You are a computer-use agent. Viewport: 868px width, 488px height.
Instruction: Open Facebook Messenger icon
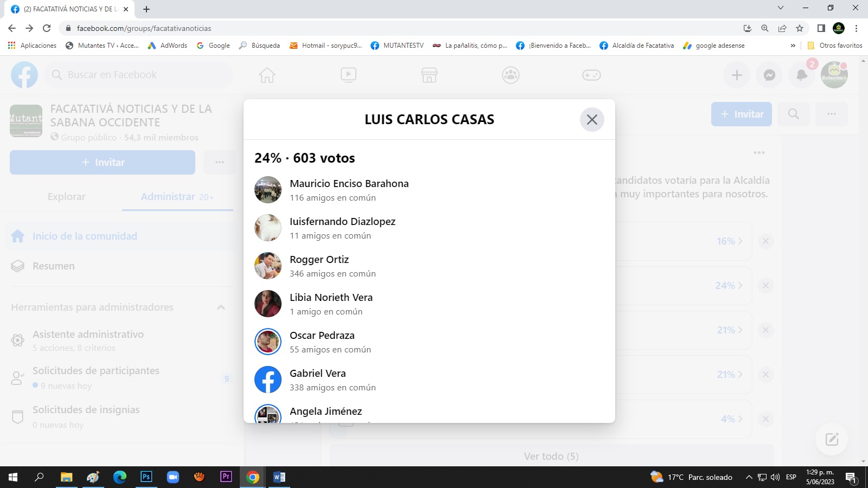point(769,75)
